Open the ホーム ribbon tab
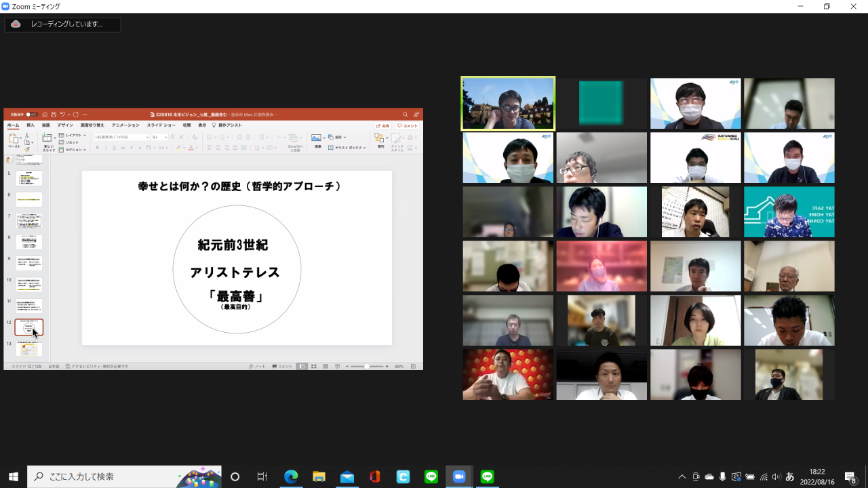The height and width of the screenshot is (488, 868). [13, 125]
